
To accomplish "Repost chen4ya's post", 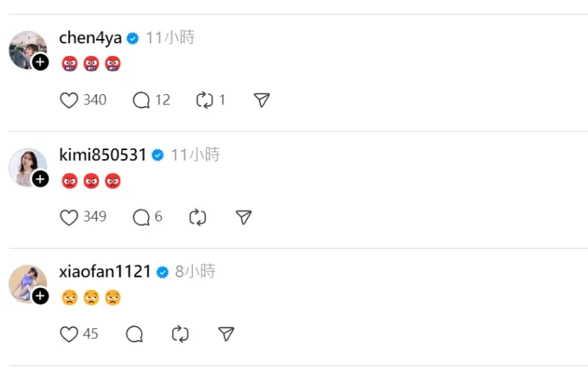I will point(204,100).
